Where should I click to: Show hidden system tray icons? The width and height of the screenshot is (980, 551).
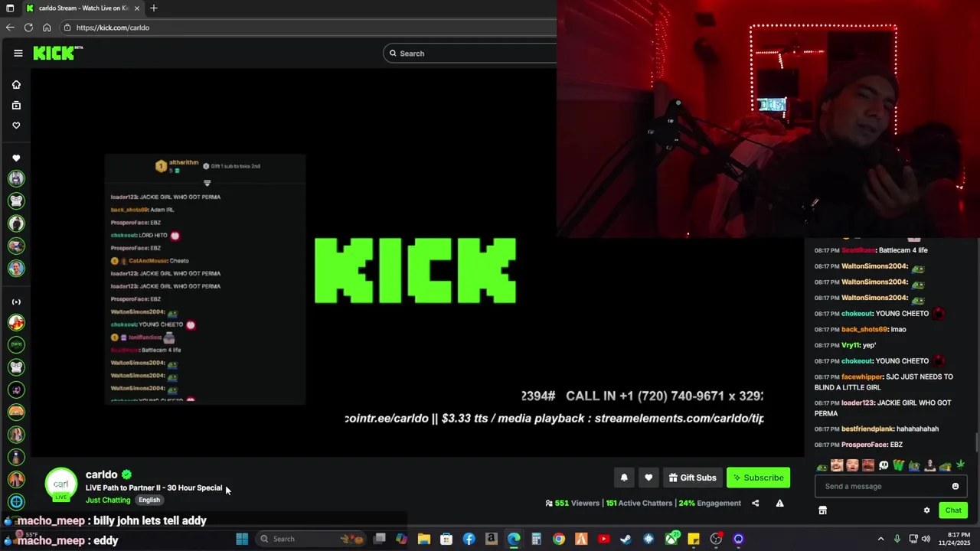[x=880, y=539]
